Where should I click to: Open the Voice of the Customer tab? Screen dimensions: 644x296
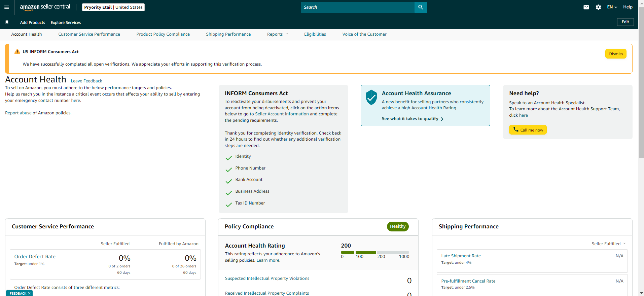tap(364, 34)
